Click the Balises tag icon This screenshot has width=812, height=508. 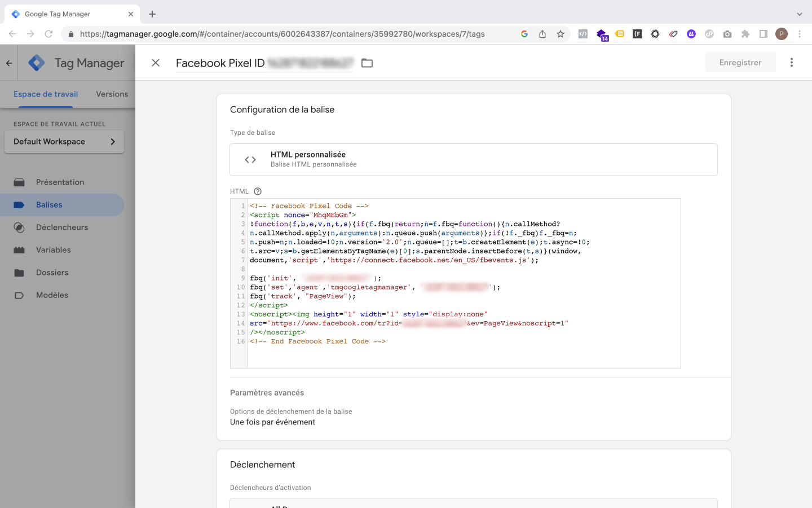pyautogui.click(x=19, y=205)
